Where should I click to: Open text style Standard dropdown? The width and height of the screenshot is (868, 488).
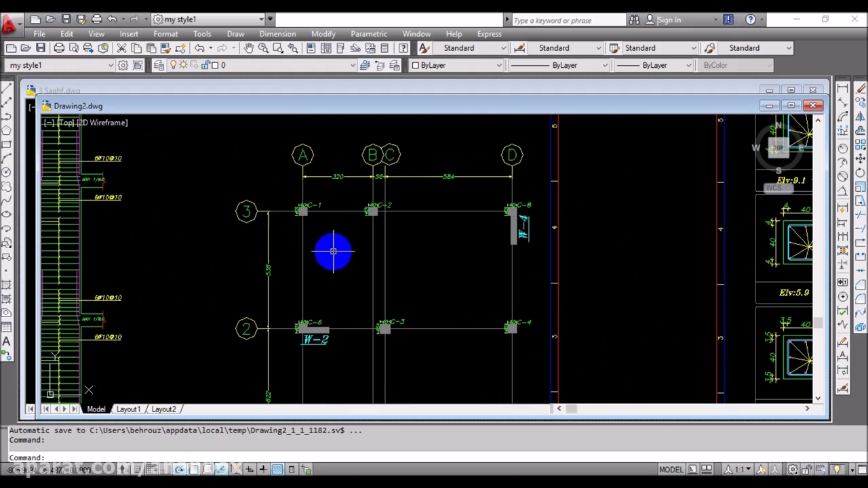(470, 48)
